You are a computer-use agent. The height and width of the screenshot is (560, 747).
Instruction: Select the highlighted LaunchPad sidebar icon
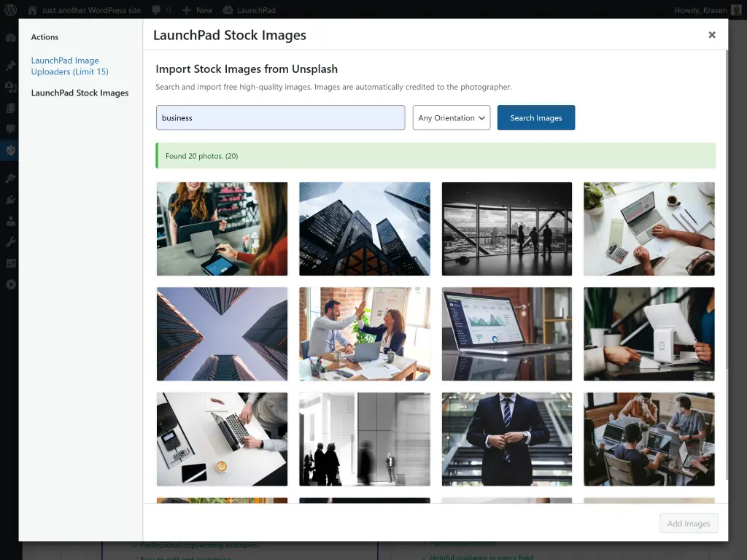point(10,150)
